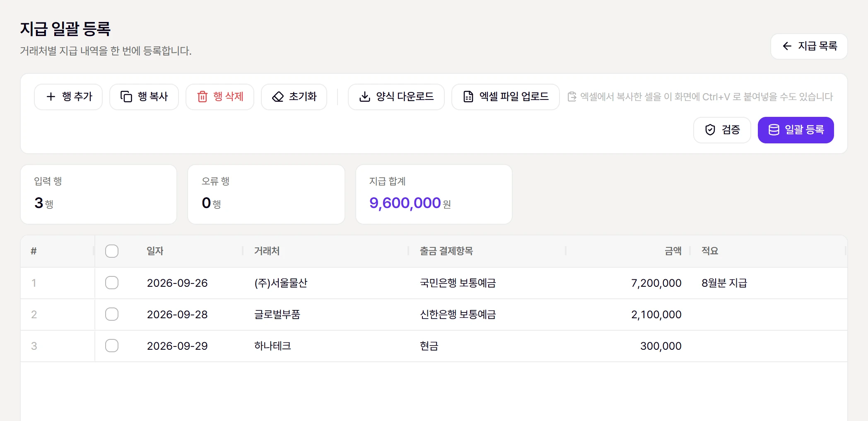
Task: Toggle the select-all checkbox in the table header
Action: (x=112, y=251)
